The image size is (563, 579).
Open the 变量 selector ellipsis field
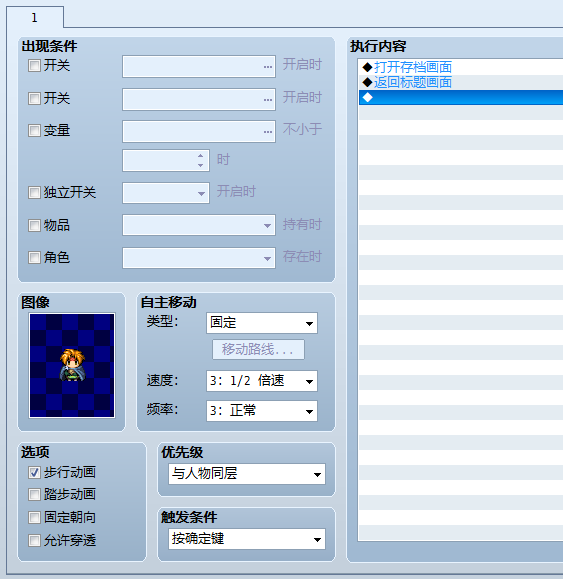(199, 131)
